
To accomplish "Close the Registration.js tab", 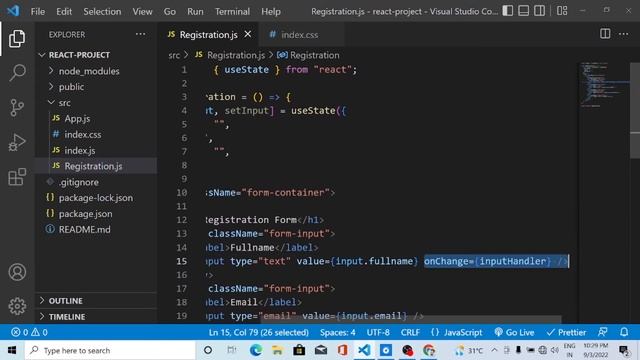I will (x=248, y=34).
